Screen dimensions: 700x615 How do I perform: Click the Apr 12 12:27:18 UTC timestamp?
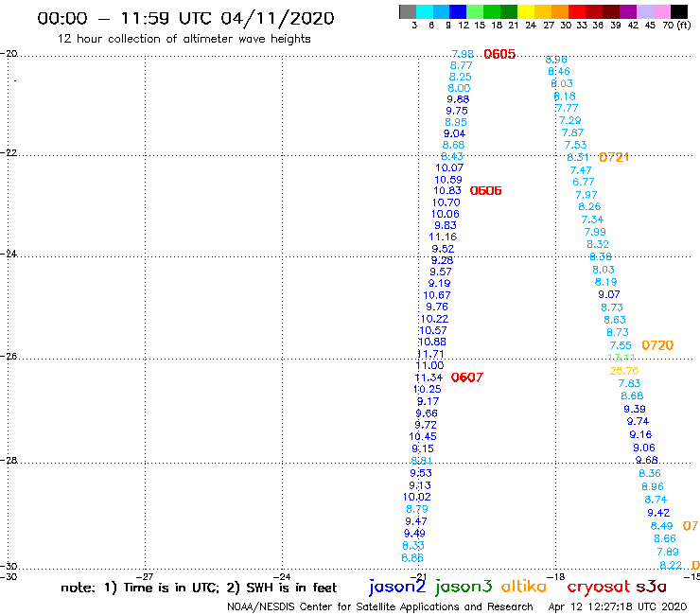pos(618,607)
